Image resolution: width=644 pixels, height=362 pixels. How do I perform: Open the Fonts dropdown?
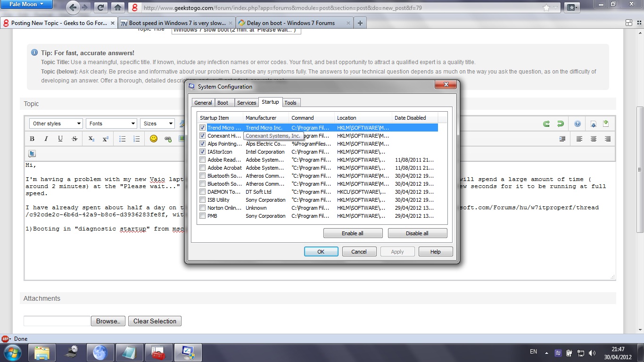coord(111,123)
